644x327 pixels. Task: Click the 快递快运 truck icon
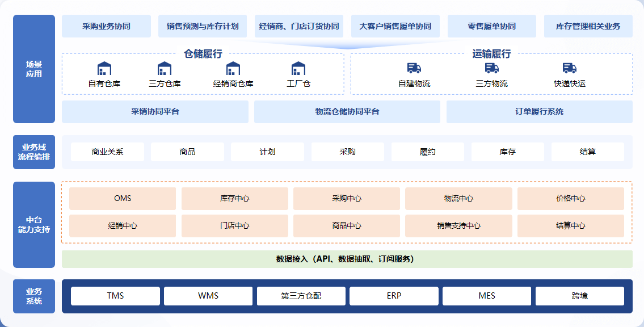click(570, 68)
